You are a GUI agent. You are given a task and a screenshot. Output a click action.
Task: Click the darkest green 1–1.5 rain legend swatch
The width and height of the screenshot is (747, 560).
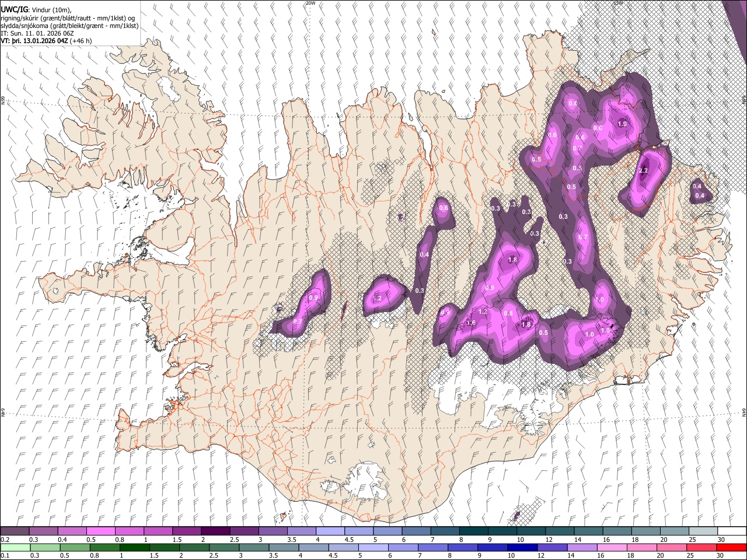[x=134, y=547]
